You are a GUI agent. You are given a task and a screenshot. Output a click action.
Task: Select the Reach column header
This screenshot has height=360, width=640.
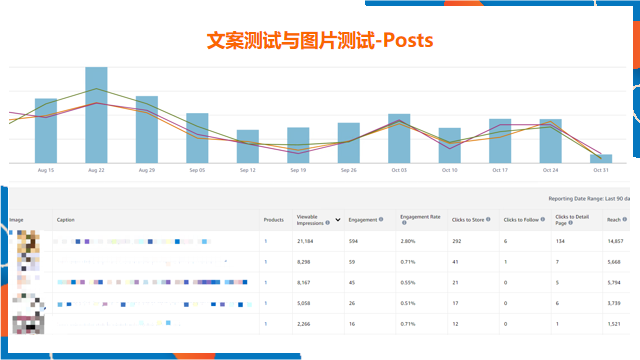point(613,220)
